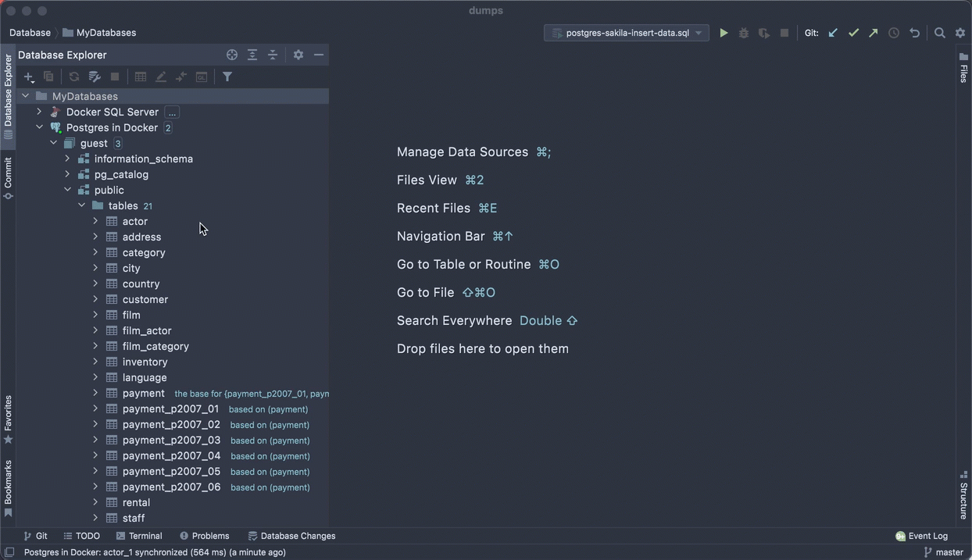Open the TODO tool window tab

pyautogui.click(x=81, y=536)
